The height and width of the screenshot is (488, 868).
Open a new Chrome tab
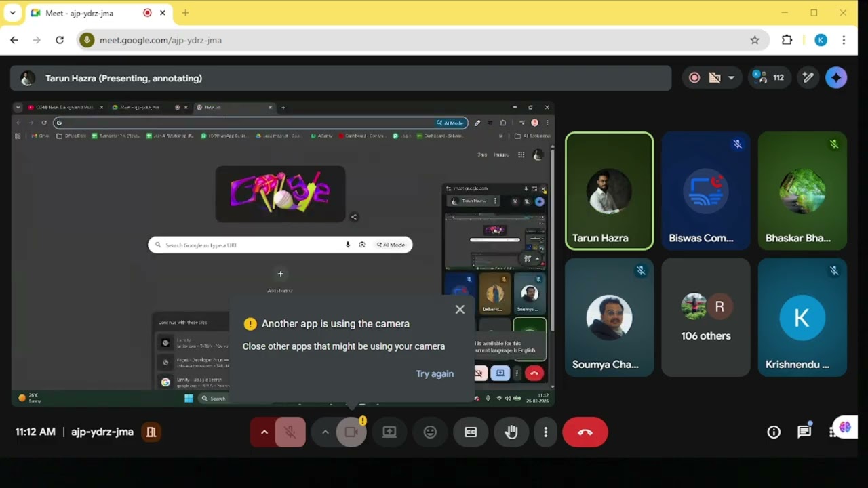pyautogui.click(x=185, y=13)
